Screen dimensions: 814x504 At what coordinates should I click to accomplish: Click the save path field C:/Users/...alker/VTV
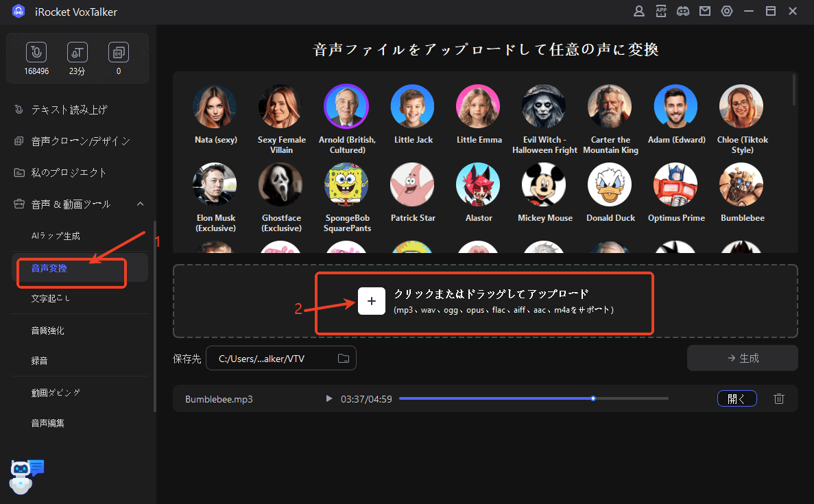click(281, 358)
